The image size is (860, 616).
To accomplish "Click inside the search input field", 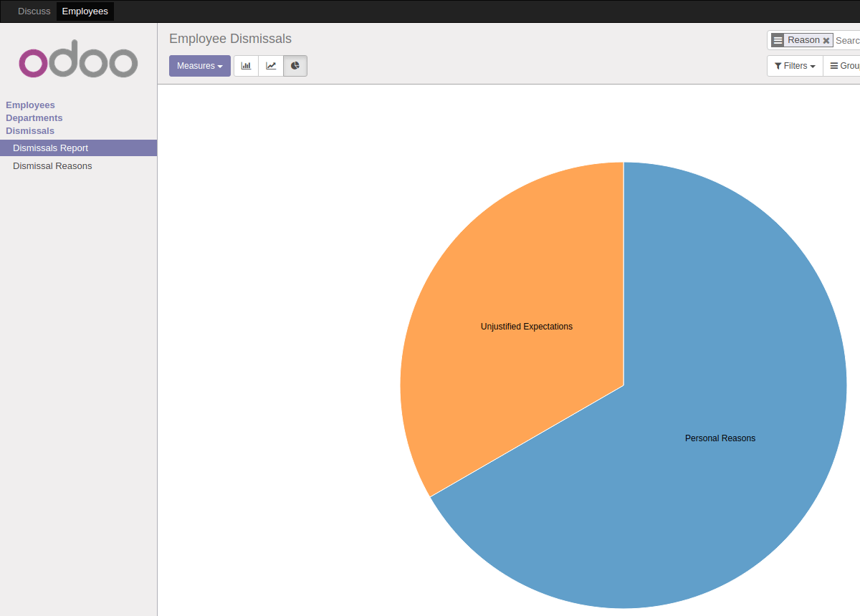I will (848, 40).
